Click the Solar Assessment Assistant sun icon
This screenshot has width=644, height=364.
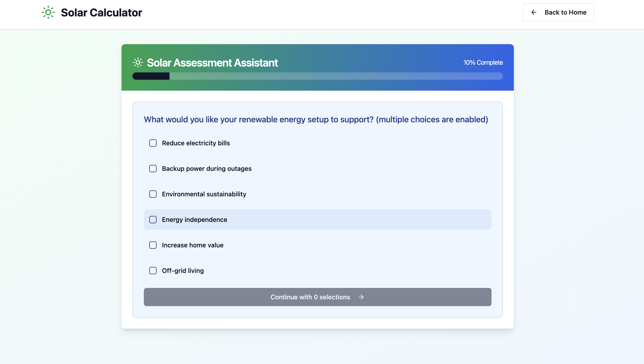[x=138, y=63]
